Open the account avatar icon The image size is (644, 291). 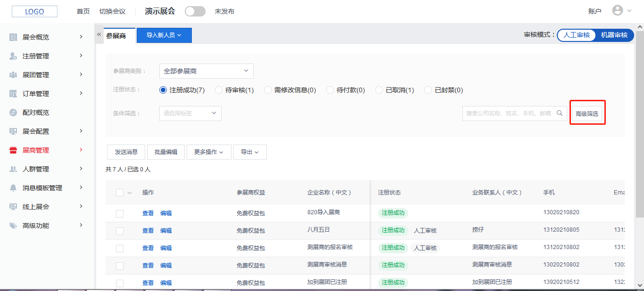pos(617,11)
